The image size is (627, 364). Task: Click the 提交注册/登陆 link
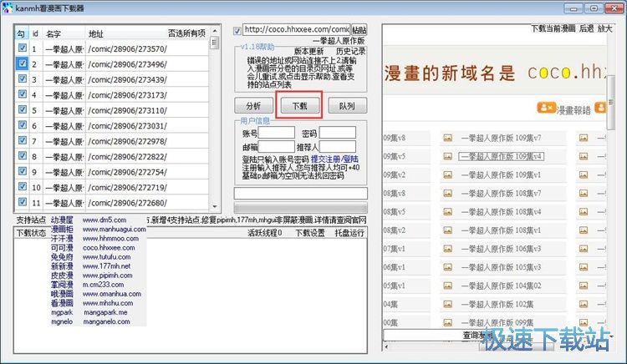(x=334, y=159)
